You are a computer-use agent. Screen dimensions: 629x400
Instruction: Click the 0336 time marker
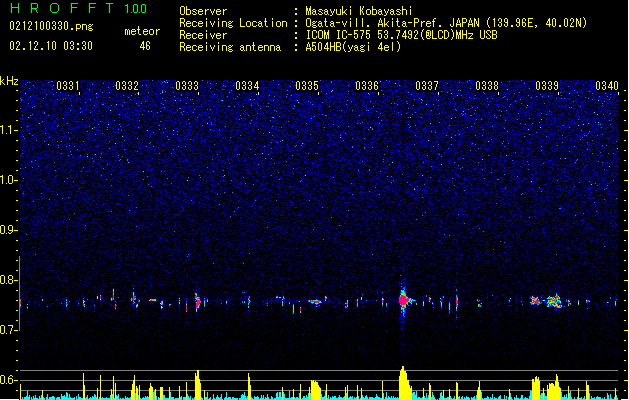367,86
